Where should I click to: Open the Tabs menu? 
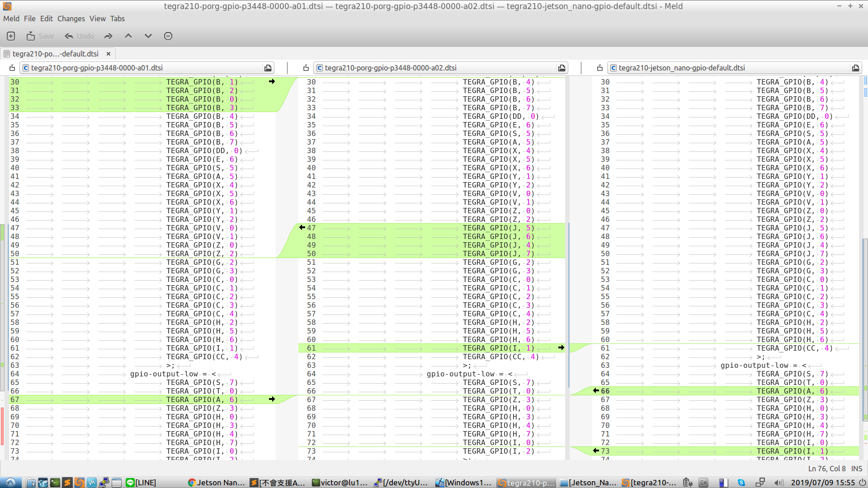click(117, 19)
